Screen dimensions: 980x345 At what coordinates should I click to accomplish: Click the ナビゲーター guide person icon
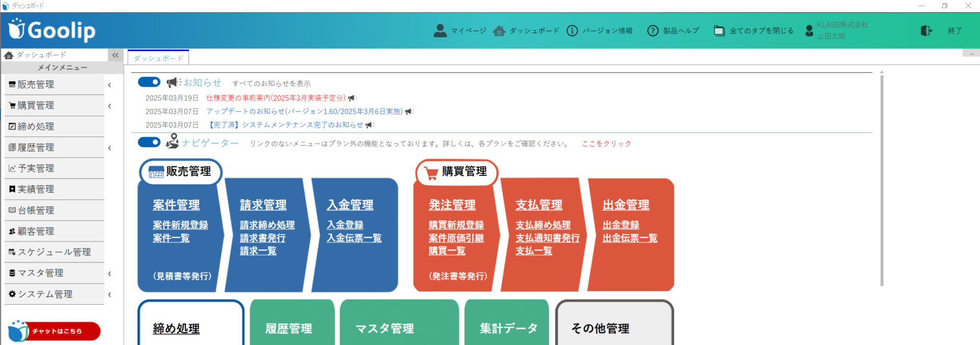point(173,141)
